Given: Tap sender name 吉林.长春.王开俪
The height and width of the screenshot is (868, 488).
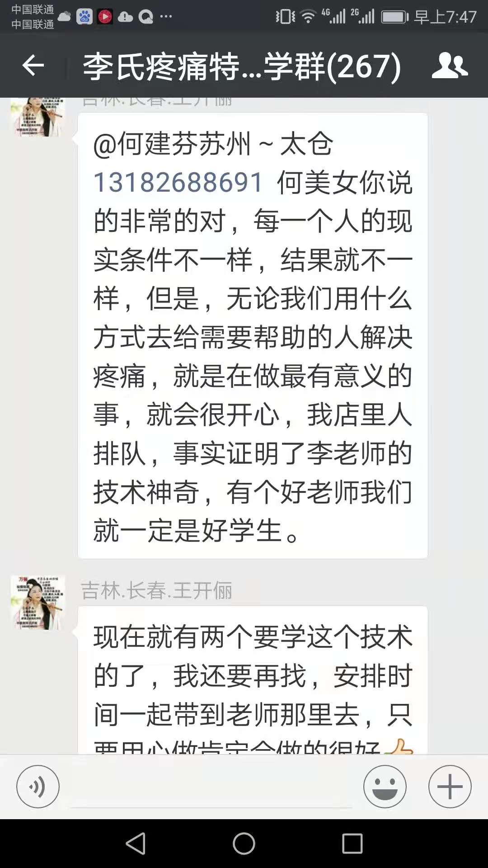Looking at the screenshot, I should 156,590.
